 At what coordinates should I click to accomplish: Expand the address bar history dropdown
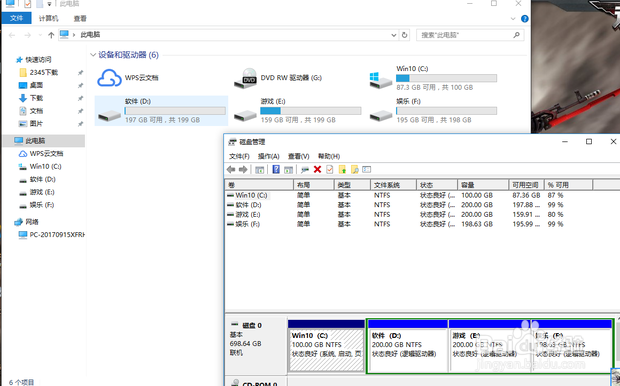coord(394,35)
